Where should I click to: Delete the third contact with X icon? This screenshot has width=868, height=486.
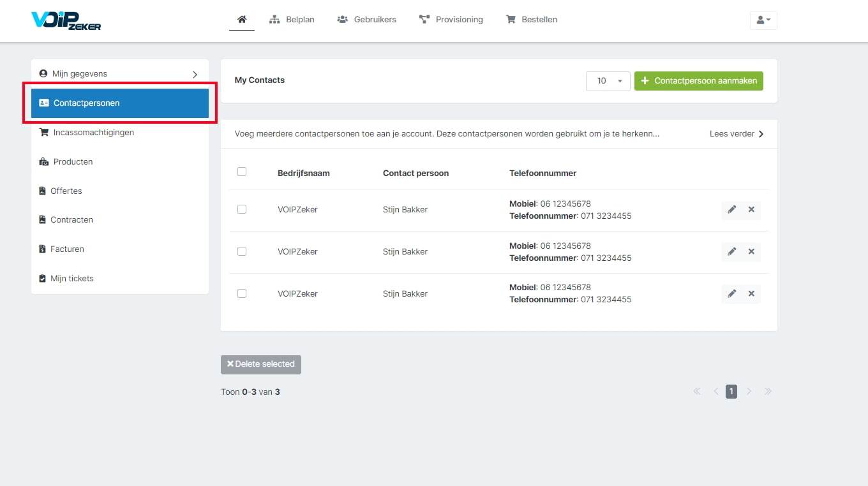(x=751, y=294)
